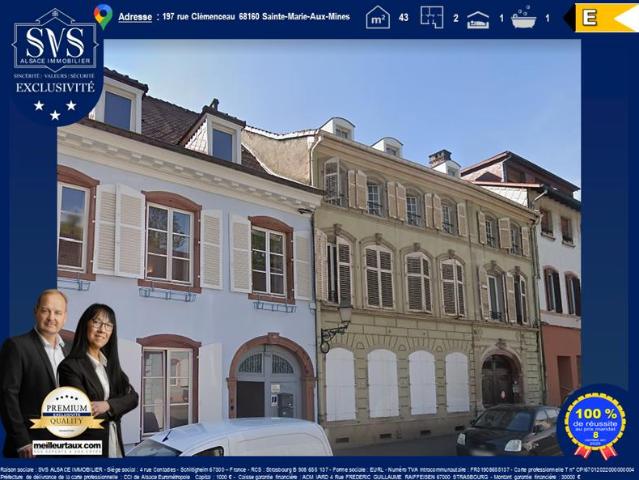Click the m² surface area icon

pyautogui.click(x=377, y=17)
